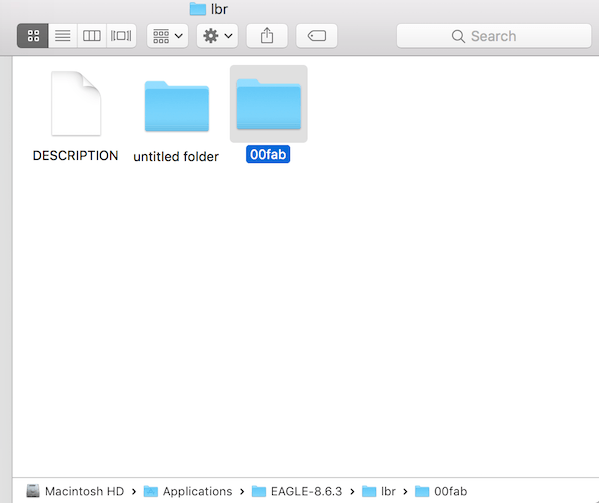Click the DESCRIPTION file name label
The image size is (599, 503).
76,156
